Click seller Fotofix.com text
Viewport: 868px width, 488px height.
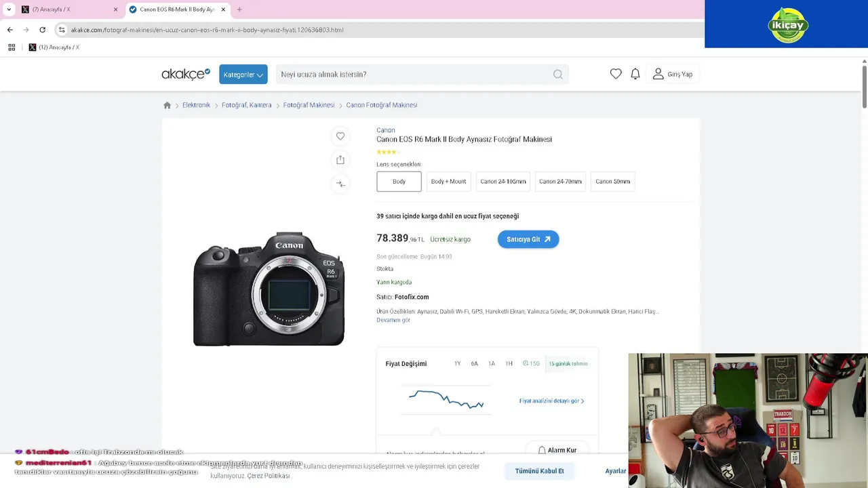click(x=412, y=297)
